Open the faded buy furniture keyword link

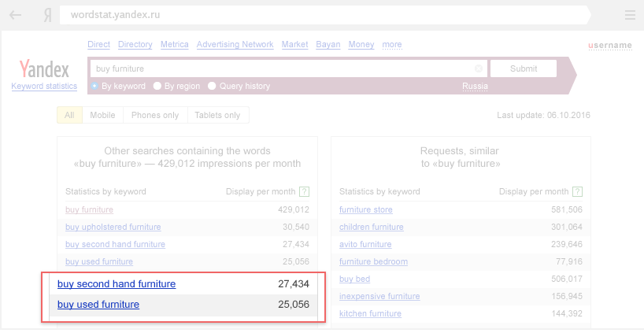pos(89,209)
